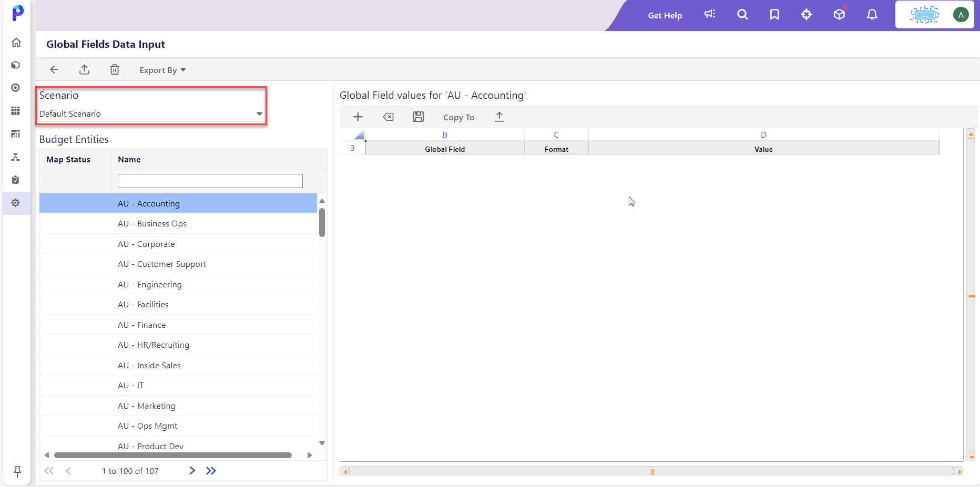Viewport: 980px width, 487px height.
Task: Go to next page of budget entities
Action: tap(192, 471)
